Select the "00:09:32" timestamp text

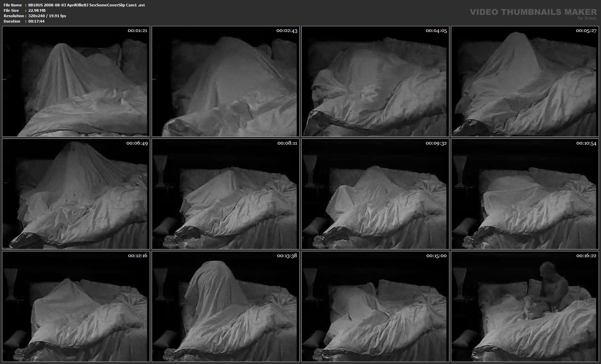pos(436,143)
